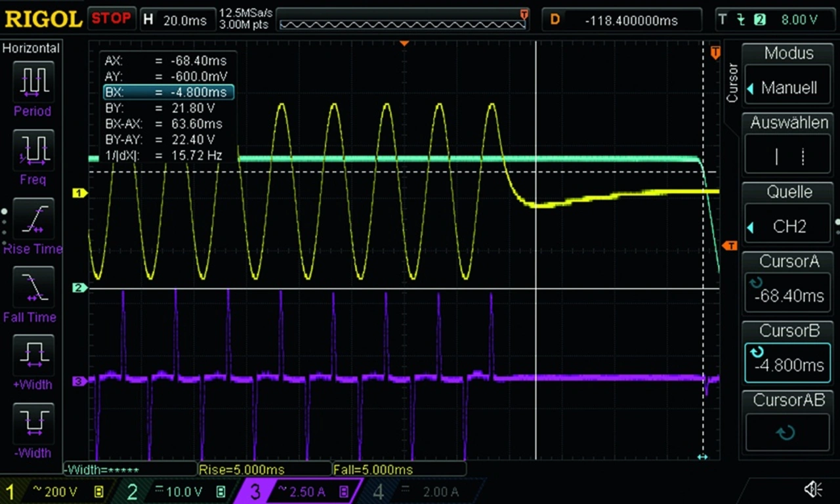Image resolution: width=840 pixels, height=504 pixels.
Task: Select channel 3 2.50 A label
Action: pos(299,492)
